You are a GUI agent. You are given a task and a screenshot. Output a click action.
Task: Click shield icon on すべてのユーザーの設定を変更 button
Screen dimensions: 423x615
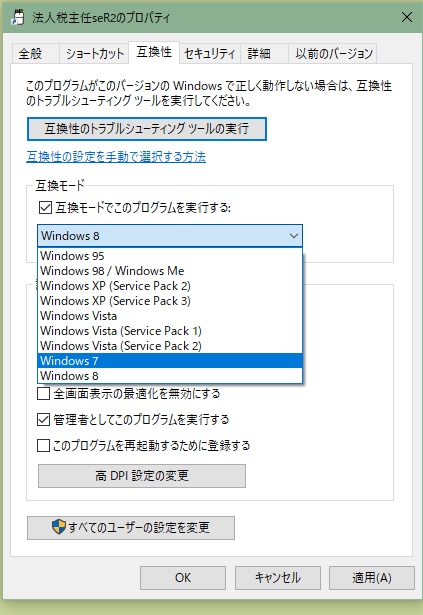pyautogui.click(x=58, y=527)
